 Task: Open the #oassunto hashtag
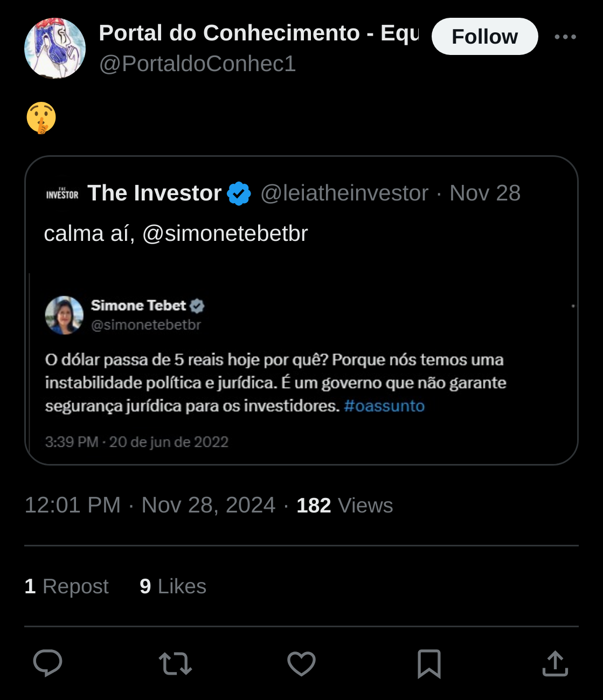pos(384,406)
